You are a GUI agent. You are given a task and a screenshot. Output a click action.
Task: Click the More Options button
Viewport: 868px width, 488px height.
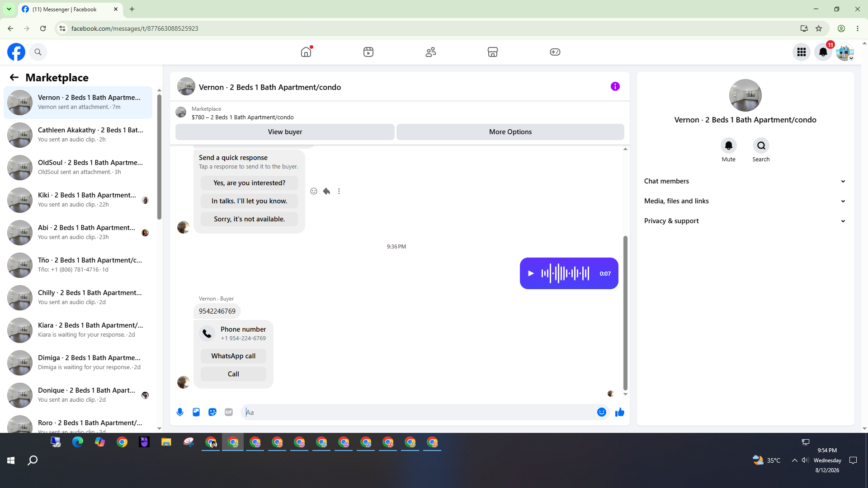[x=510, y=132]
